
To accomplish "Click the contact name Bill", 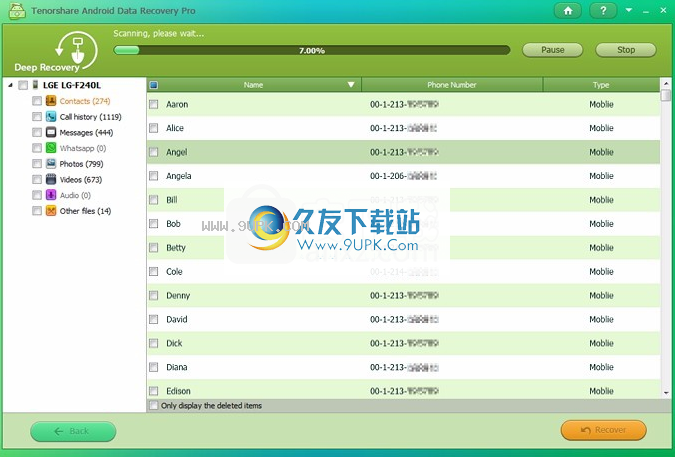I will click(x=172, y=200).
